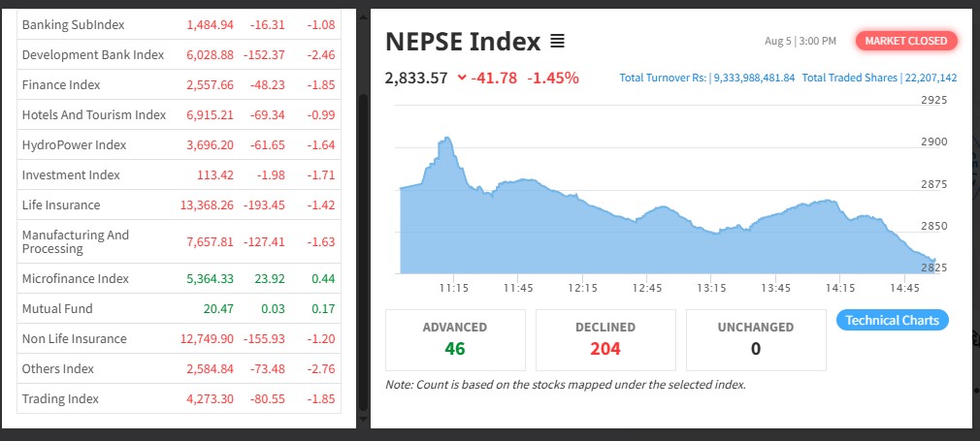Select Manufacturing And Processing index
980x441 pixels.
click(75, 241)
